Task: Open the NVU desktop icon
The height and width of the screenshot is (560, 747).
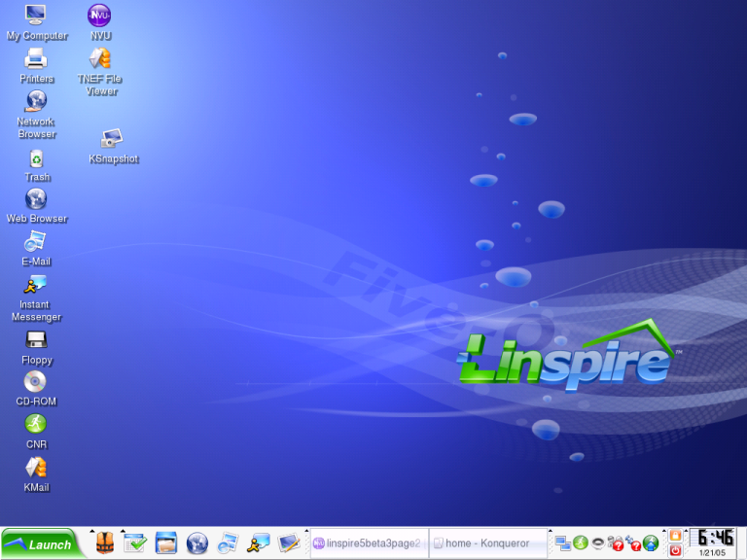Action: point(99,17)
